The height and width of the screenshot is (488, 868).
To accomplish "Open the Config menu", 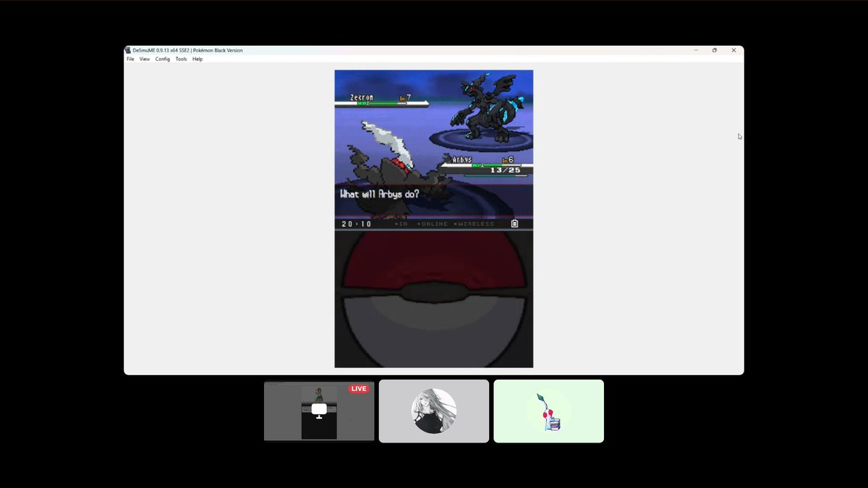I will tap(163, 59).
